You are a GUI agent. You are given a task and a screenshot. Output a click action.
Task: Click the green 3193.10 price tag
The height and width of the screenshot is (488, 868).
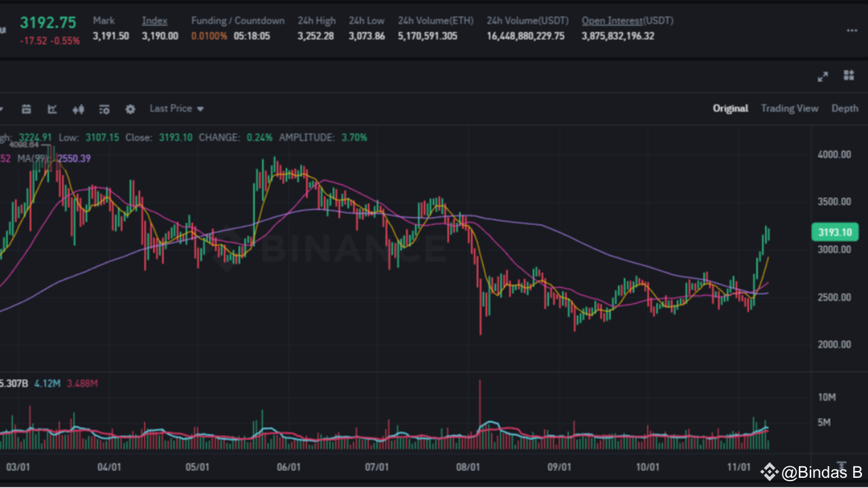(x=834, y=232)
